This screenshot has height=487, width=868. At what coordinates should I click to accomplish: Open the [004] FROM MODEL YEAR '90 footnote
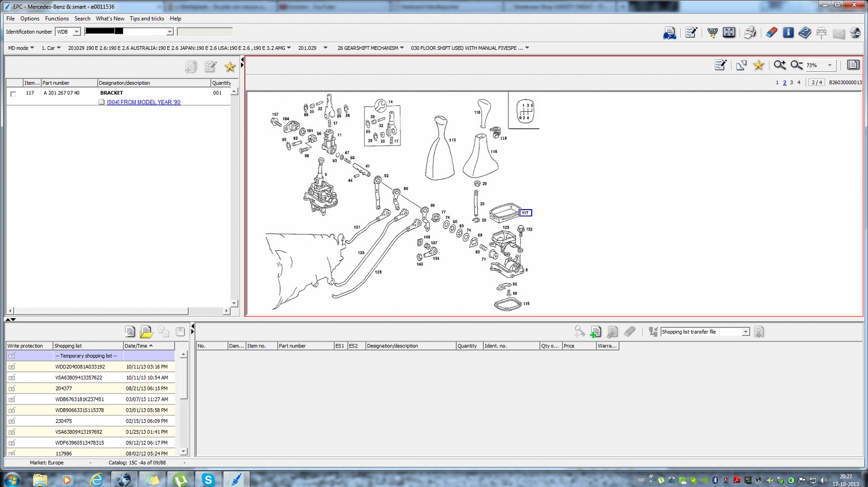click(144, 103)
